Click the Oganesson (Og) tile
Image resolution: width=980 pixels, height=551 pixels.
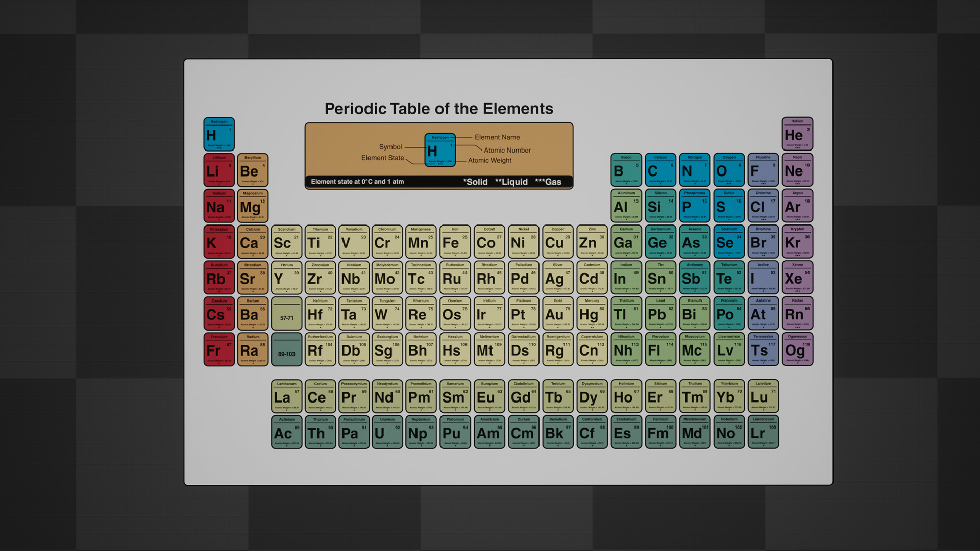point(797,349)
